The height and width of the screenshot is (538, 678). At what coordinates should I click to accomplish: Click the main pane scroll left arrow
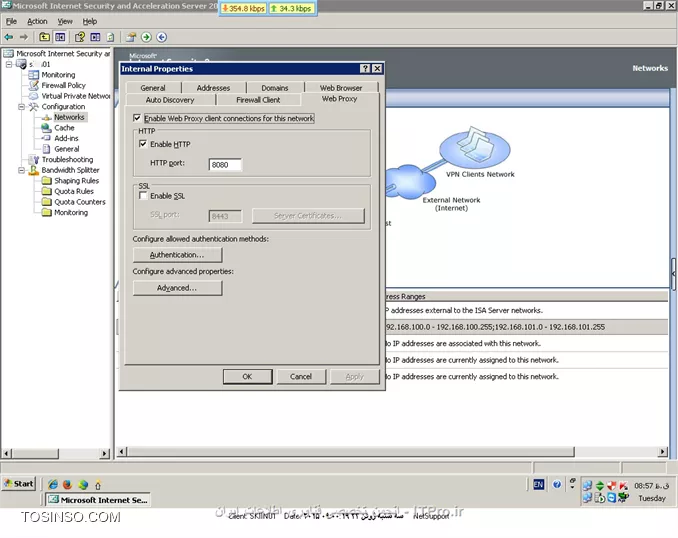[122, 452]
